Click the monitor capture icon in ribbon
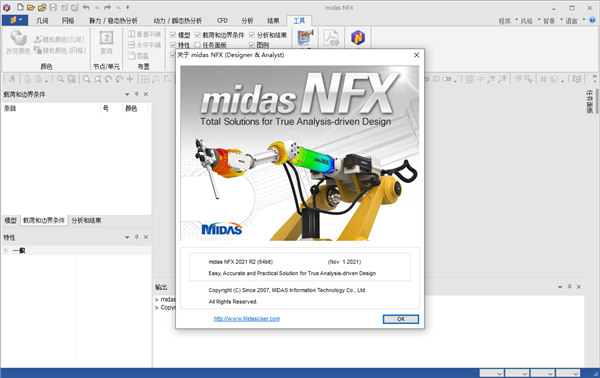Image resolution: width=600 pixels, height=378 pixels. pos(305,37)
